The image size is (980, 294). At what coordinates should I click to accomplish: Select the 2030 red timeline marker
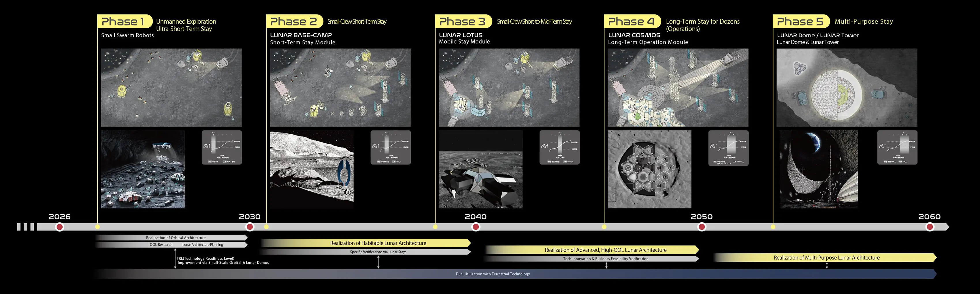tap(250, 227)
